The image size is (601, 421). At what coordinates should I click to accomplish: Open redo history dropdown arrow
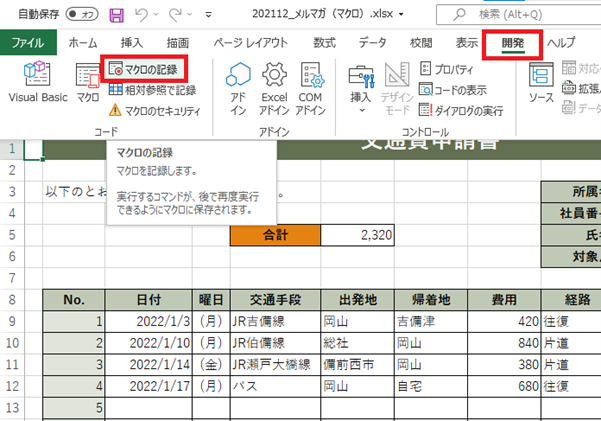point(190,15)
